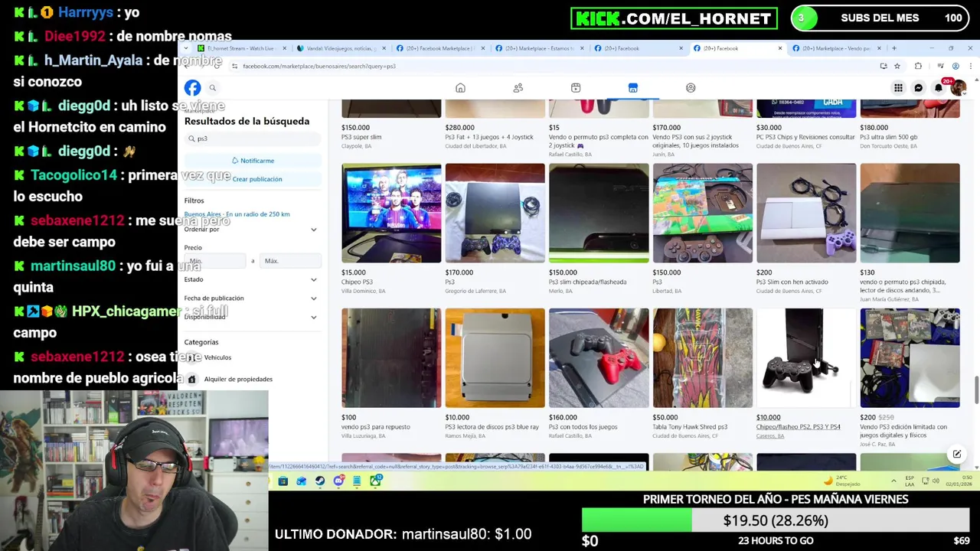Screen dimensions: 980x551
Task: Select the Marketplace storefront icon
Action: [x=633, y=88]
